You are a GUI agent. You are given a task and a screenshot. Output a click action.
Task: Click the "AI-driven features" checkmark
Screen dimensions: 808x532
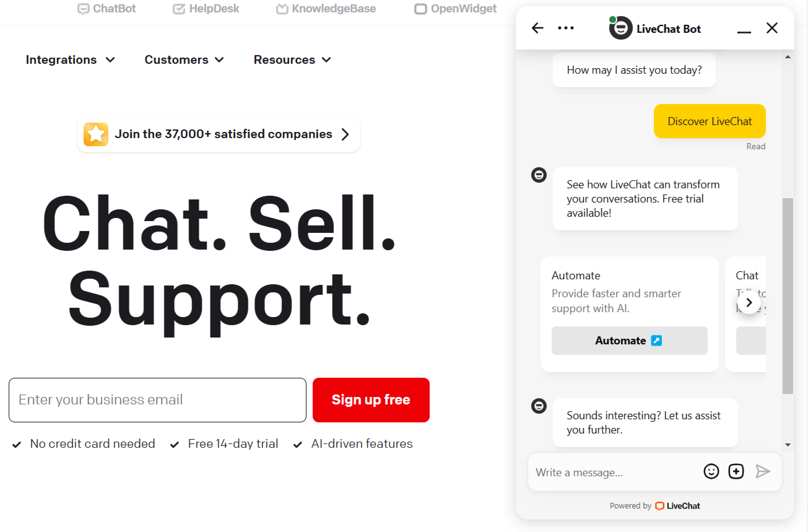pos(298,444)
